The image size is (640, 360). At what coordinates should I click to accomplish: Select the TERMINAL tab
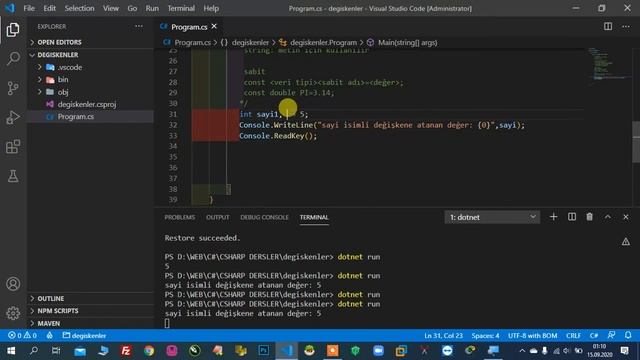314,217
